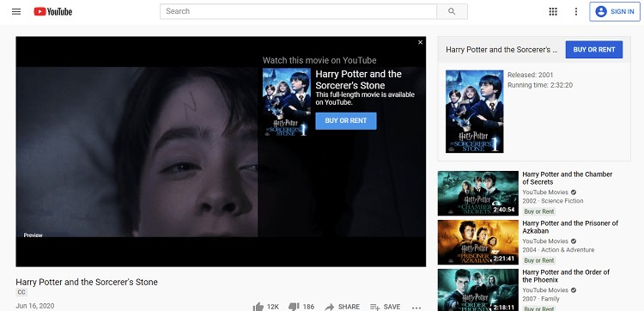Viewport: 644px width, 311px height.
Task: Click the CC badge under title
Action: (21, 292)
